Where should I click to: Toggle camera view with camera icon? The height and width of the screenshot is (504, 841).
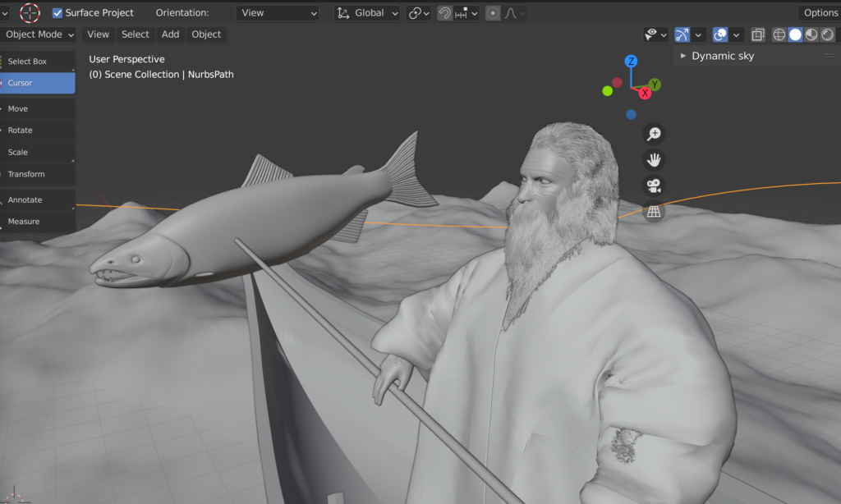coord(654,186)
